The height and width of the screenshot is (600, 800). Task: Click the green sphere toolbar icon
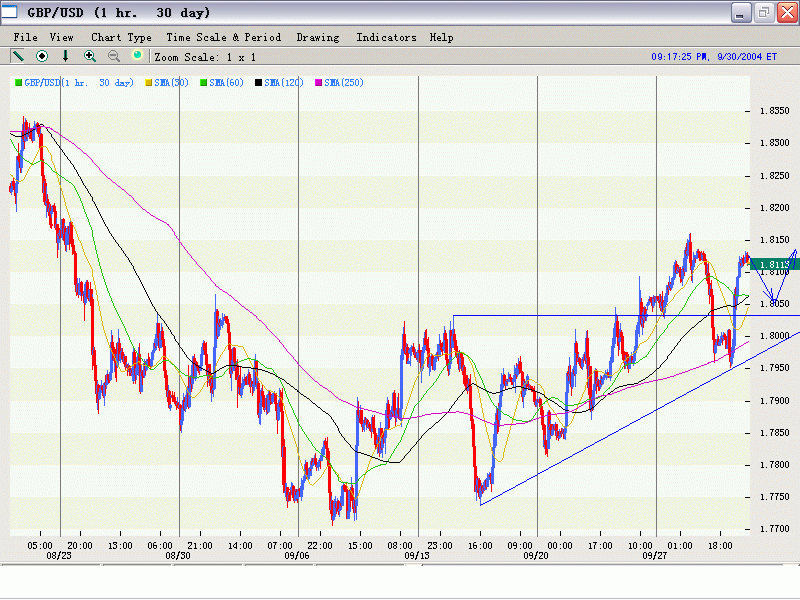[x=138, y=56]
